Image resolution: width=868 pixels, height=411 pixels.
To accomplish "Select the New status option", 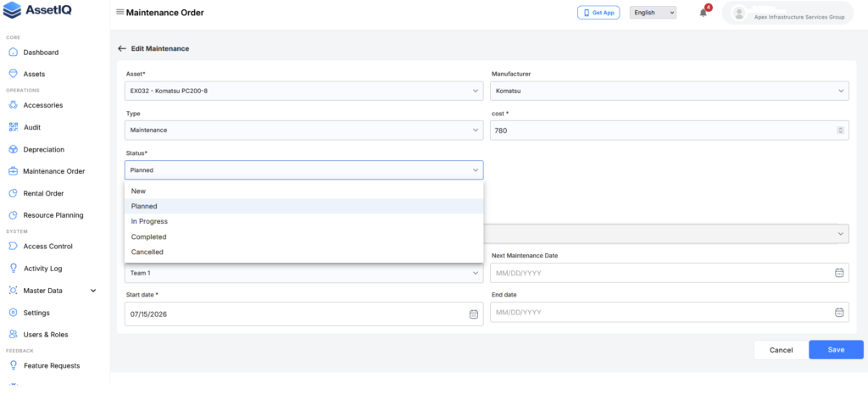I will (304, 191).
